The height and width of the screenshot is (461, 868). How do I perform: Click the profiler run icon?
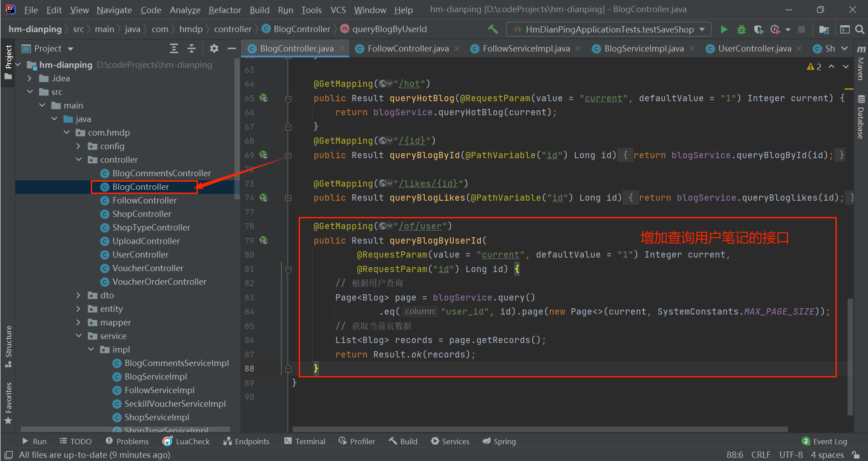coord(775,29)
